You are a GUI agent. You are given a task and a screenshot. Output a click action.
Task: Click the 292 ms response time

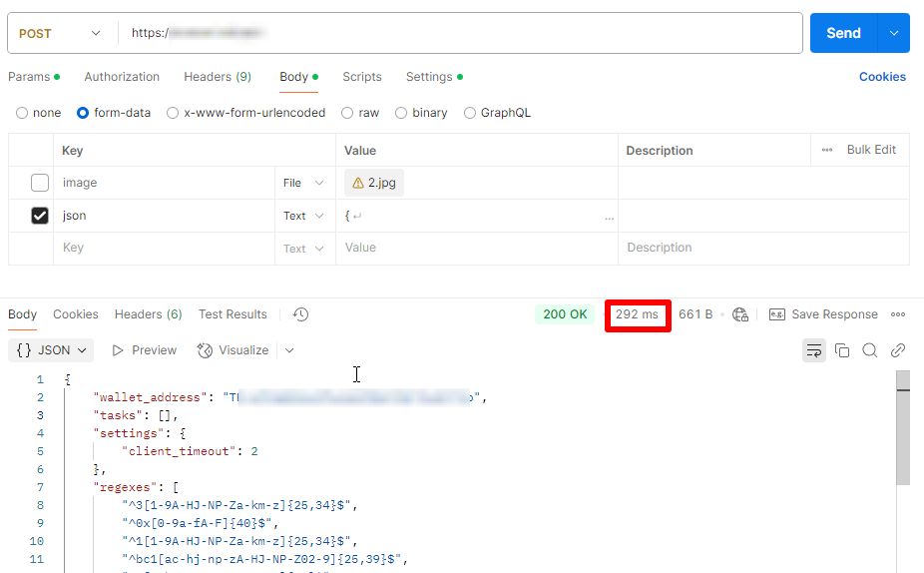pyautogui.click(x=637, y=314)
